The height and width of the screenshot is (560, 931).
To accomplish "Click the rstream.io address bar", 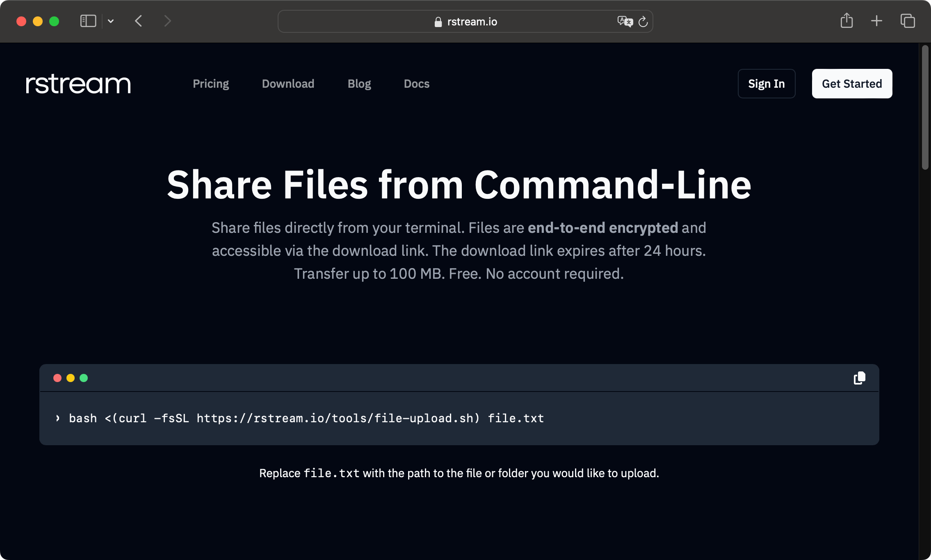I will (465, 20).
